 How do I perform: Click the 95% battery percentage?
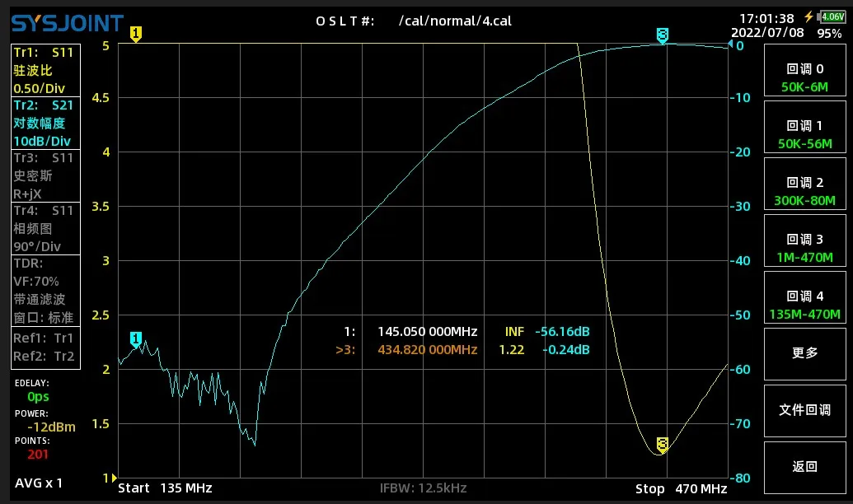click(829, 34)
